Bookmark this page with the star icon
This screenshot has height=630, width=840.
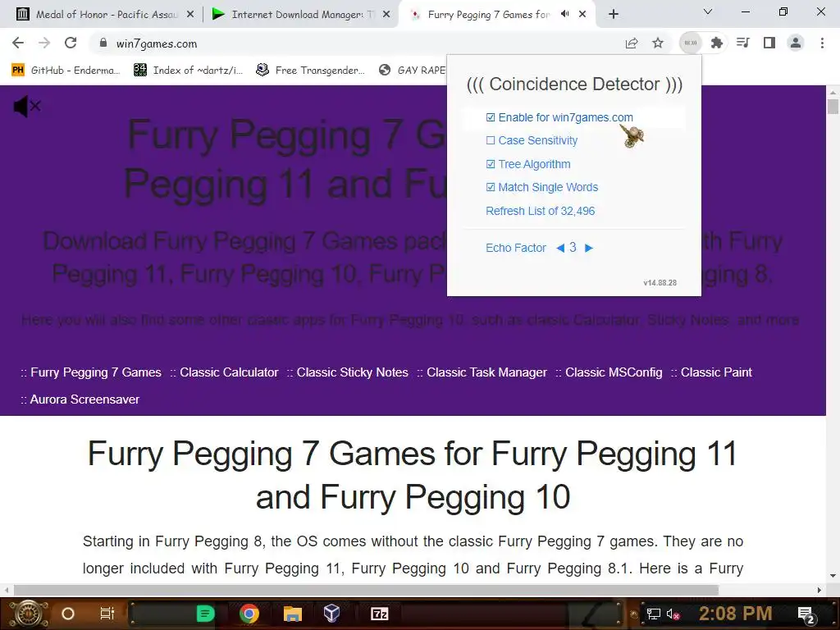tap(658, 43)
